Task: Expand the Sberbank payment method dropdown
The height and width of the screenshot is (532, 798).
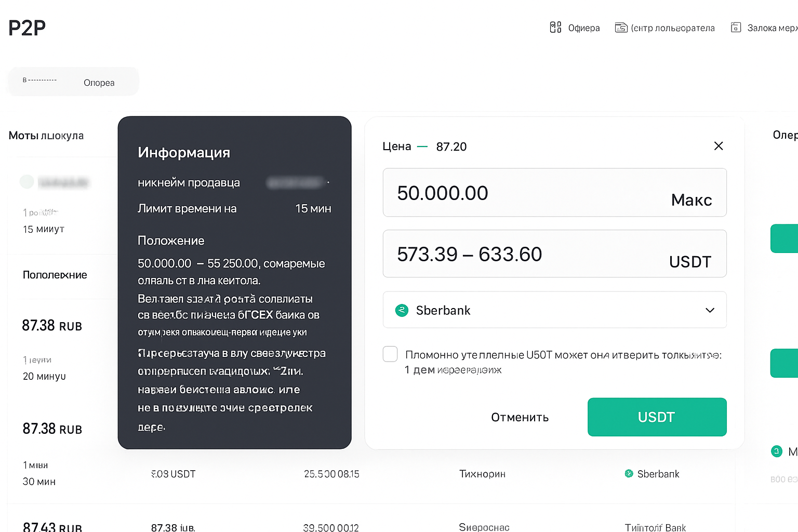Action: (554, 310)
